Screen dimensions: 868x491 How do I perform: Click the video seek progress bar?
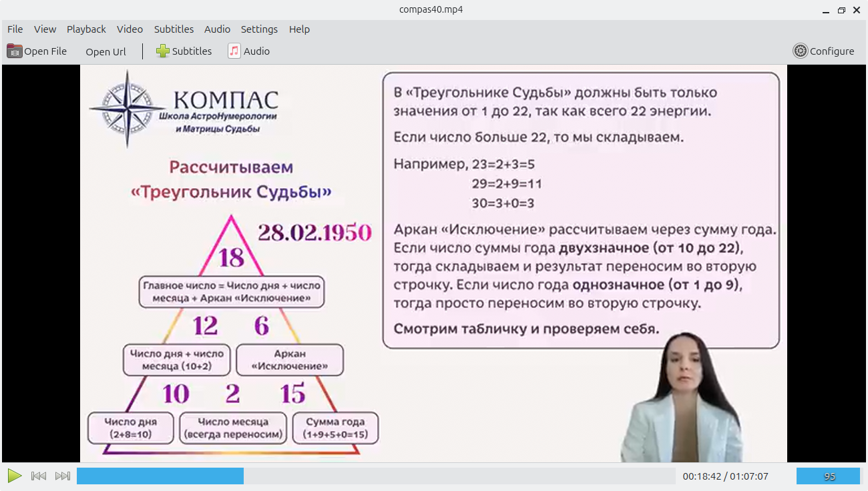coord(375,476)
